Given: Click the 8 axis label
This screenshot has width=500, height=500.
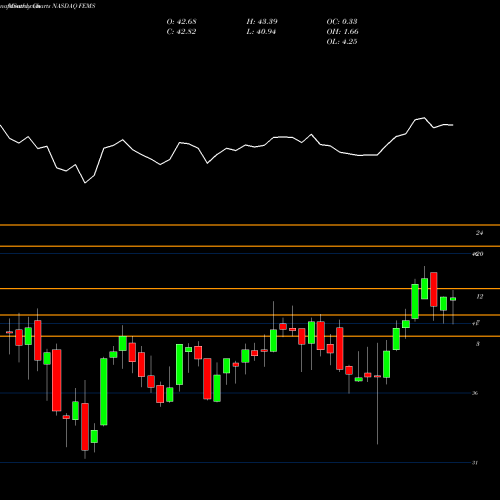Looking at the screenshot, I should point(478,344).
